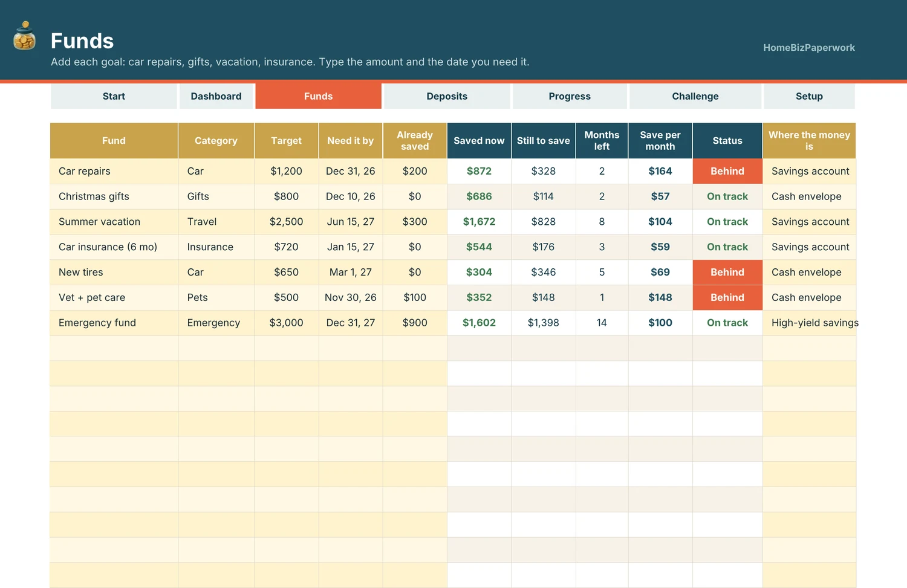This screenshot has height=588, width=907.
Task: Click the On track status for Christmas gifts
Action: (x=727, y=196)
